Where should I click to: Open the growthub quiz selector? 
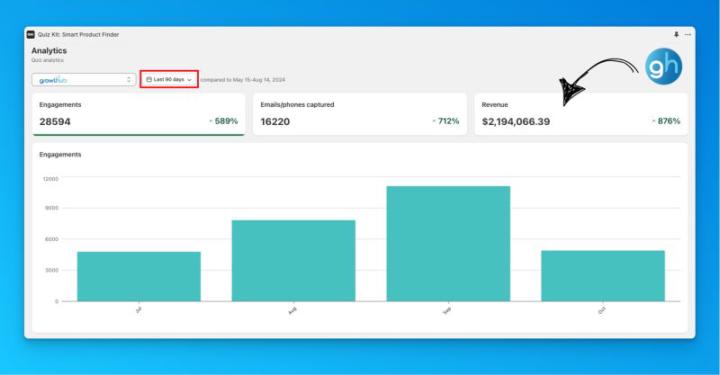(84, 80)
